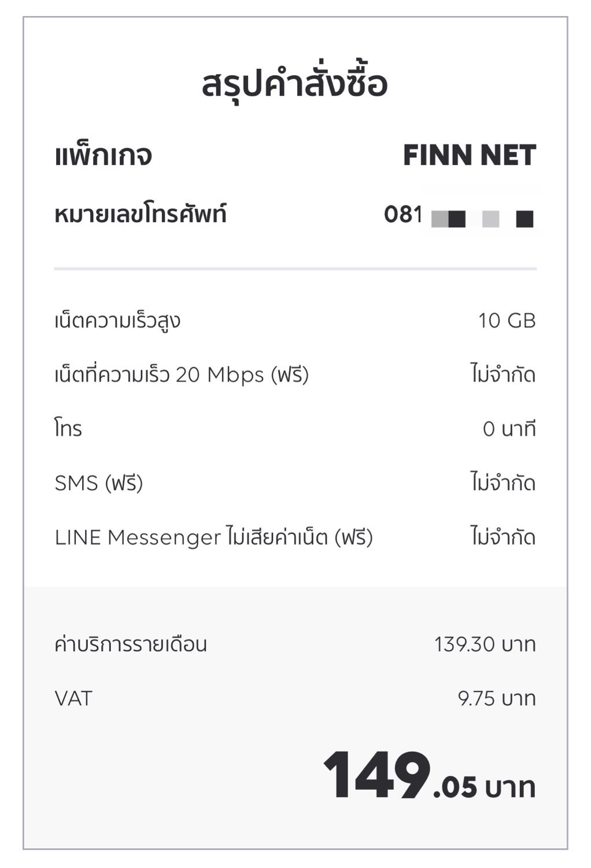Screen dimensions: 591x868
Task: Click the หมายเลขโทรศัพท์ label
Action: [x=141, y=215]
